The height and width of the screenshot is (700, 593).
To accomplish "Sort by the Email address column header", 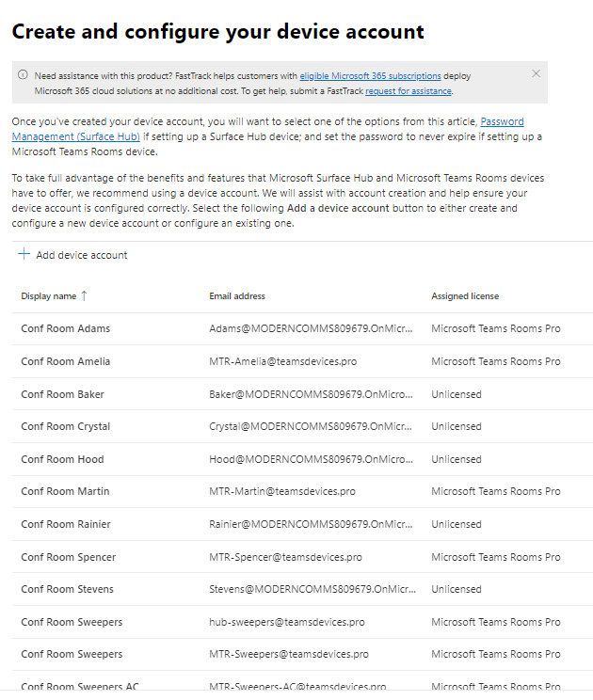I will pos(237,296).
